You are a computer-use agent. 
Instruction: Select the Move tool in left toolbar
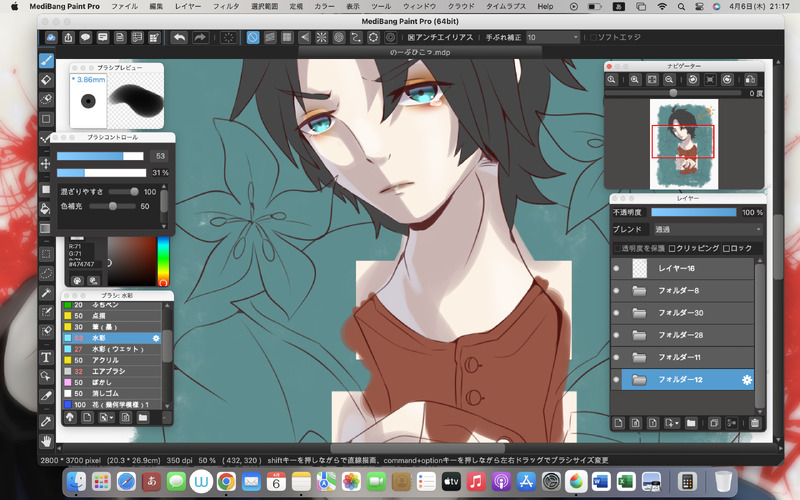tap(46, 163)
